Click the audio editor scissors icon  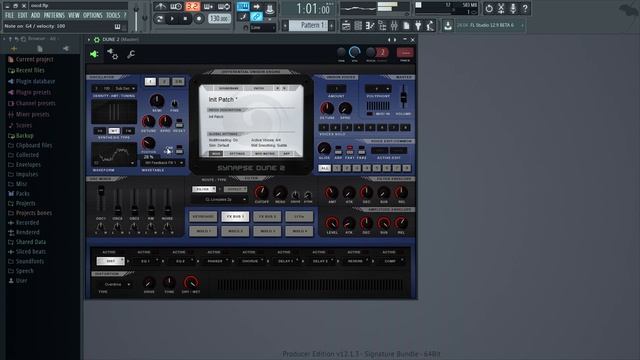tap(501, 8)
